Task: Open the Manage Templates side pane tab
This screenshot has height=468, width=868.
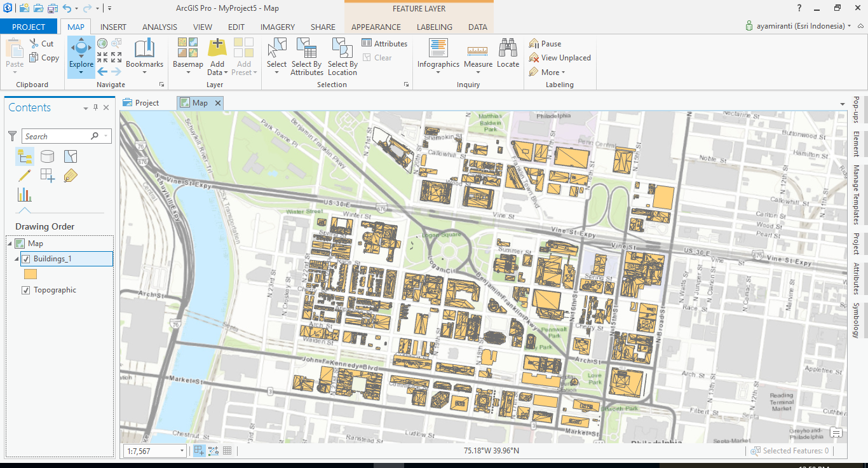Action: point(856,195)
